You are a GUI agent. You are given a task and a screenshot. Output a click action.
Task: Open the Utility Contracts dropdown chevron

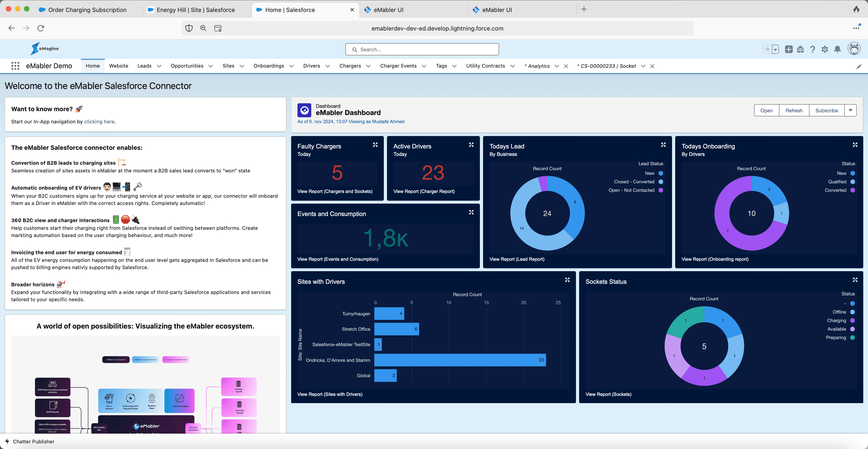512,66
